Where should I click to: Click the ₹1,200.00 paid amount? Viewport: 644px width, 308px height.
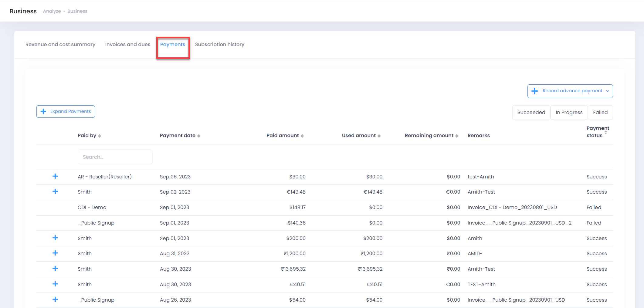click(295, 253)
